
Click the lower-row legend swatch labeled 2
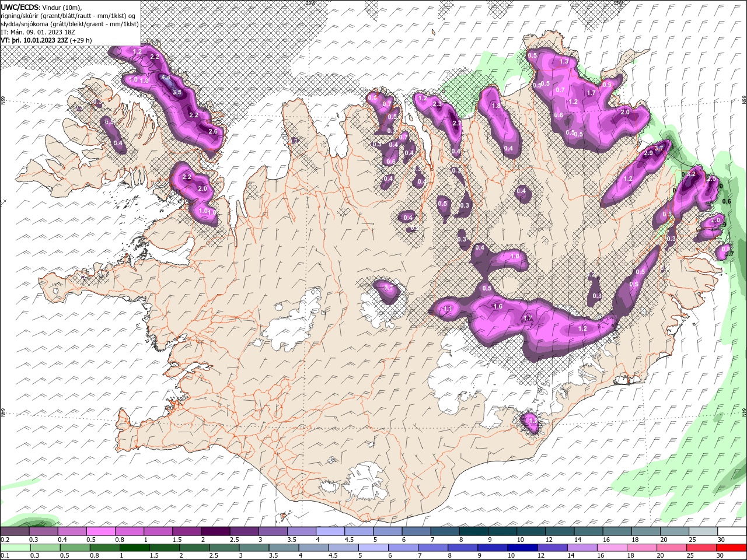point(194,548)
